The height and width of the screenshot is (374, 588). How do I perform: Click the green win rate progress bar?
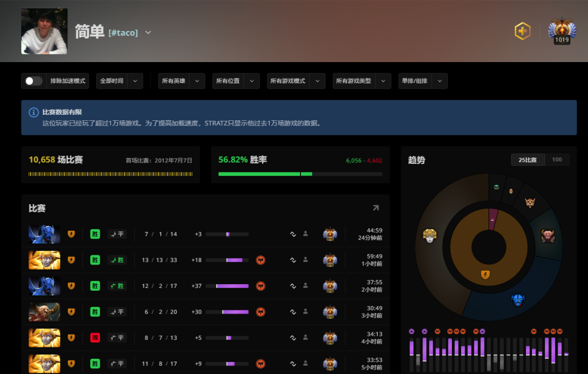click(301, 174)
